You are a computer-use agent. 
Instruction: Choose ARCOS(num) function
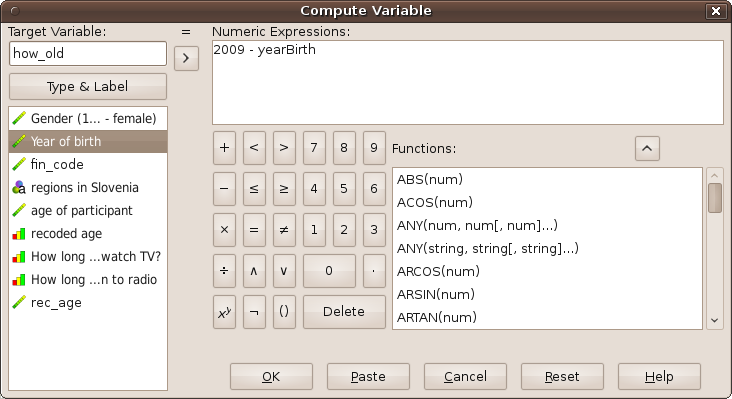tap(547, 271)
